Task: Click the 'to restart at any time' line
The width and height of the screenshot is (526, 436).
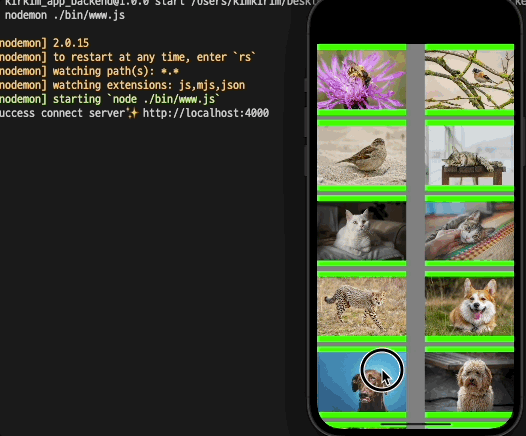Action: click(127, 57)
